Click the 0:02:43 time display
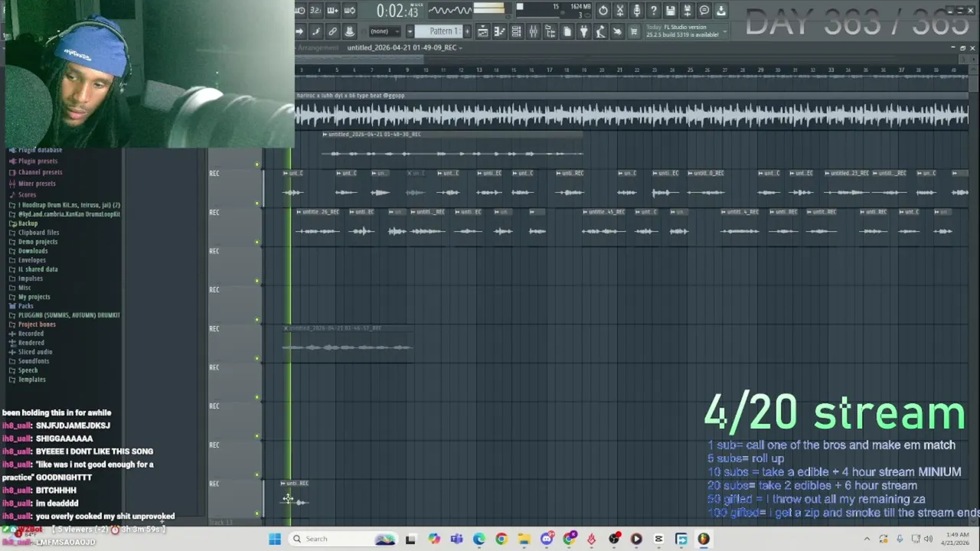The height and width of the screenshot is (551, 980). tap(397, 11)
